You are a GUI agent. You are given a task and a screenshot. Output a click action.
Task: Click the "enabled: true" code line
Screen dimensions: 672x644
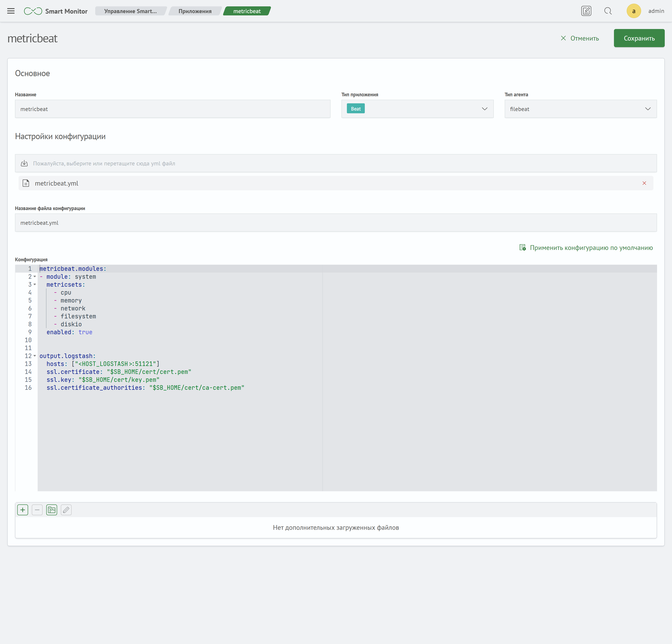(69, 332)
